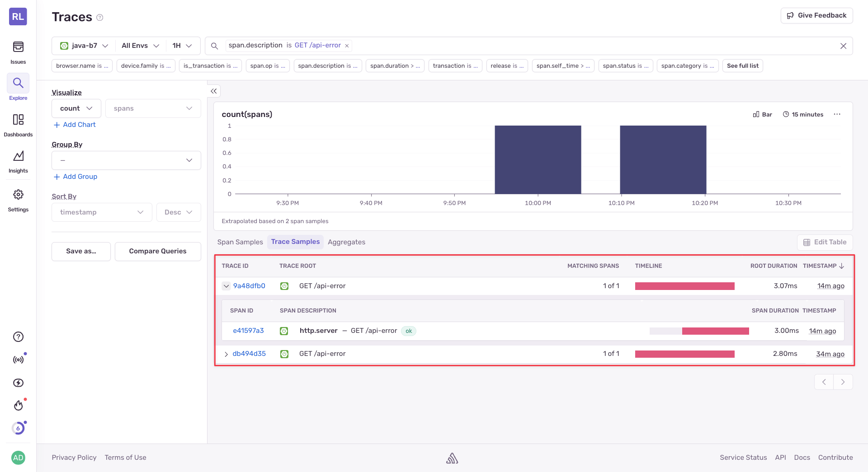Open the Issues section in the sidebar
This screenshot has height=472, width=868.
pyautogui.click(x=18, y=52)
